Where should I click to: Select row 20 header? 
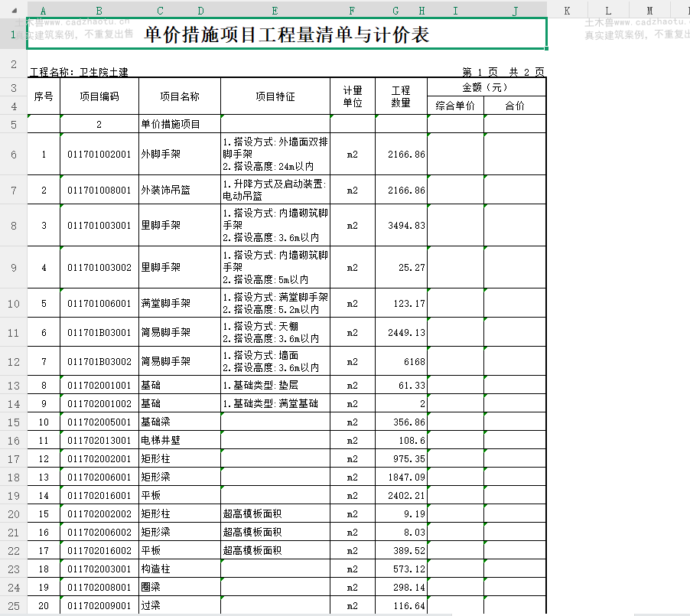pyautogui.click(x=14, y=514)
